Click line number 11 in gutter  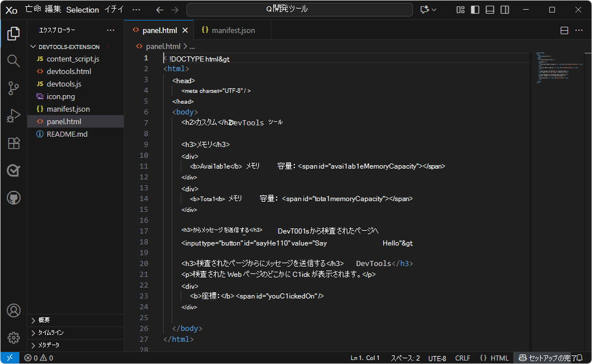(x=144, y=166)
